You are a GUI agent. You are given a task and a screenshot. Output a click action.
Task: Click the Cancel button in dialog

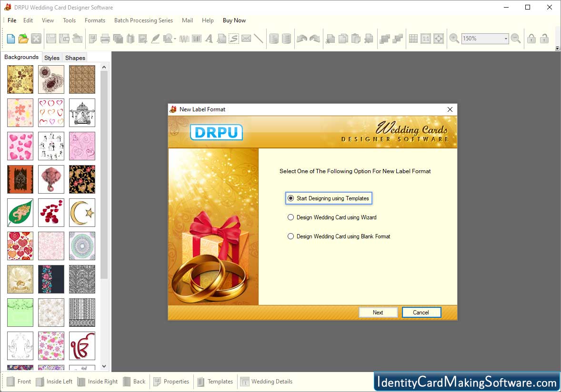[421, 312]
